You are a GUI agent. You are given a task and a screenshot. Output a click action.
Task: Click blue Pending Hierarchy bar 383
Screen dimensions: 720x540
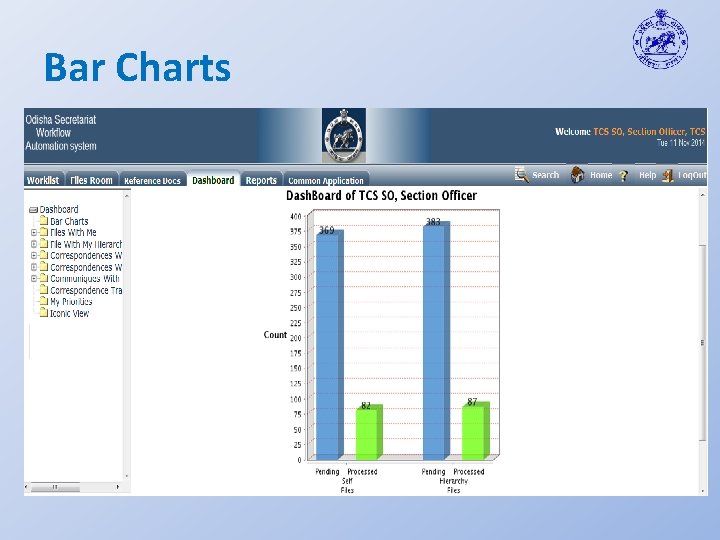[436, 341]
